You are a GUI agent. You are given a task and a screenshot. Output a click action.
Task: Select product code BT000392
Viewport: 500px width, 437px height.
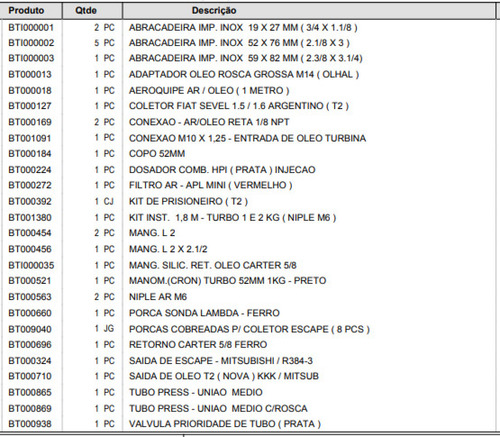pyautogui.click(x=30, y=201)
